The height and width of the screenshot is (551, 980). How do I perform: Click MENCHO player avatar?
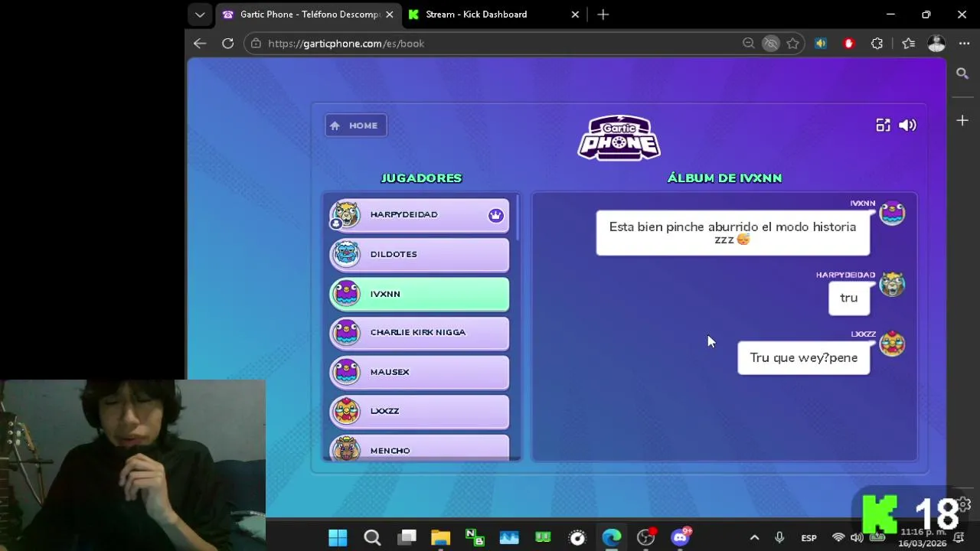tap(347, 449)
